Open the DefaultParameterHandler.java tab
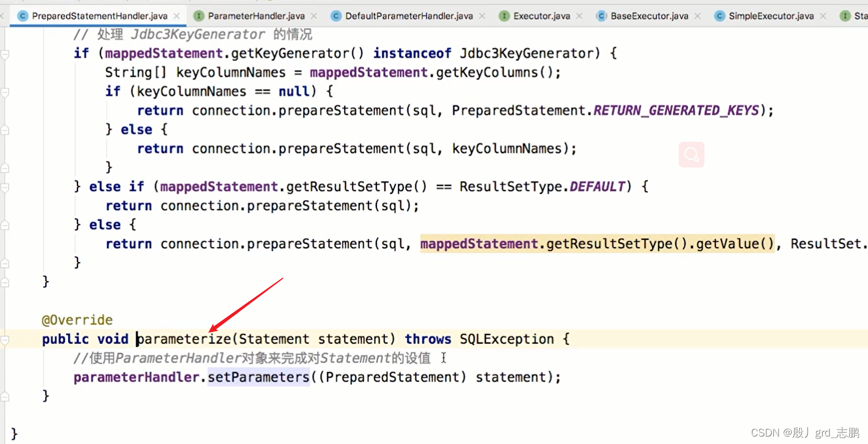This screenshot has width=868, height=444. click(409, 16)
